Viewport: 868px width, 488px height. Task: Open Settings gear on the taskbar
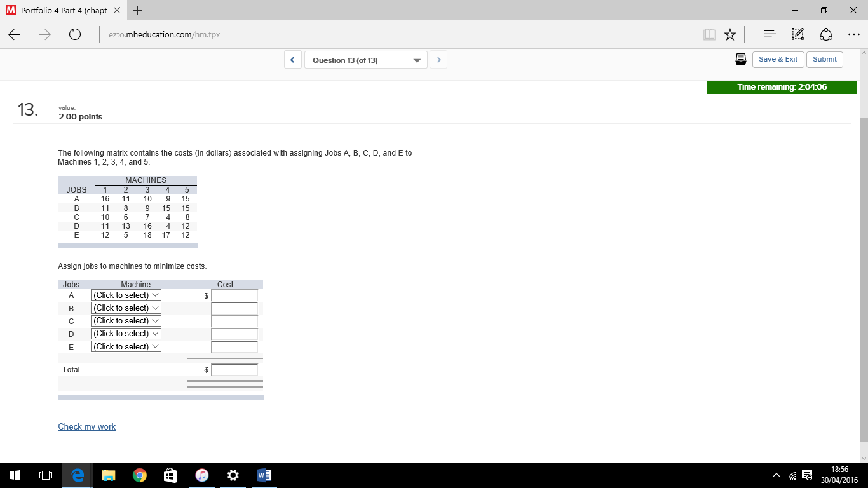click(x=233, y=475)
